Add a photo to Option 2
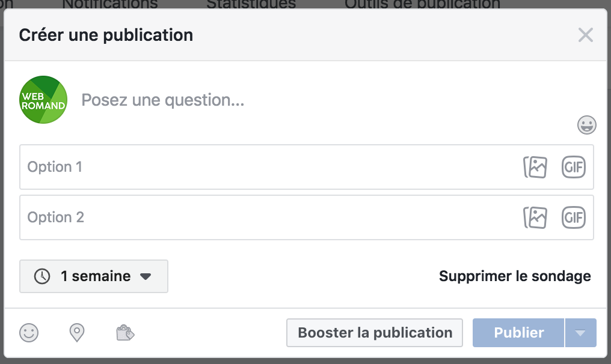This screenshot has height=364, width=611. pos(535,217)
